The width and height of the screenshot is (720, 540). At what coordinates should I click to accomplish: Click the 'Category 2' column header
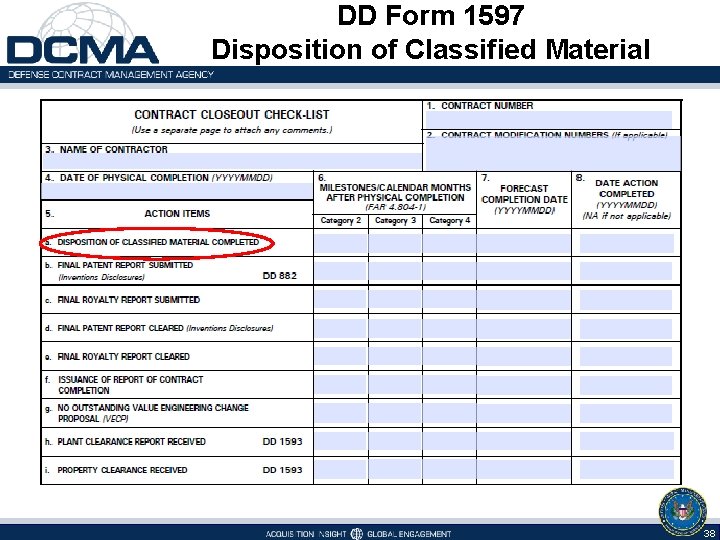341,221
